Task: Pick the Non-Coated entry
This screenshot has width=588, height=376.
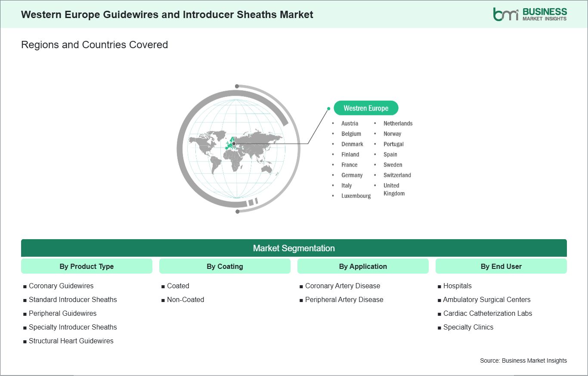Action: pyautogui.click(x=186, y=299)
